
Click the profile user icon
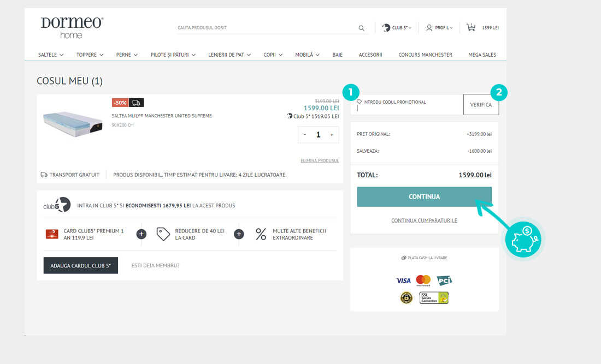429,27
